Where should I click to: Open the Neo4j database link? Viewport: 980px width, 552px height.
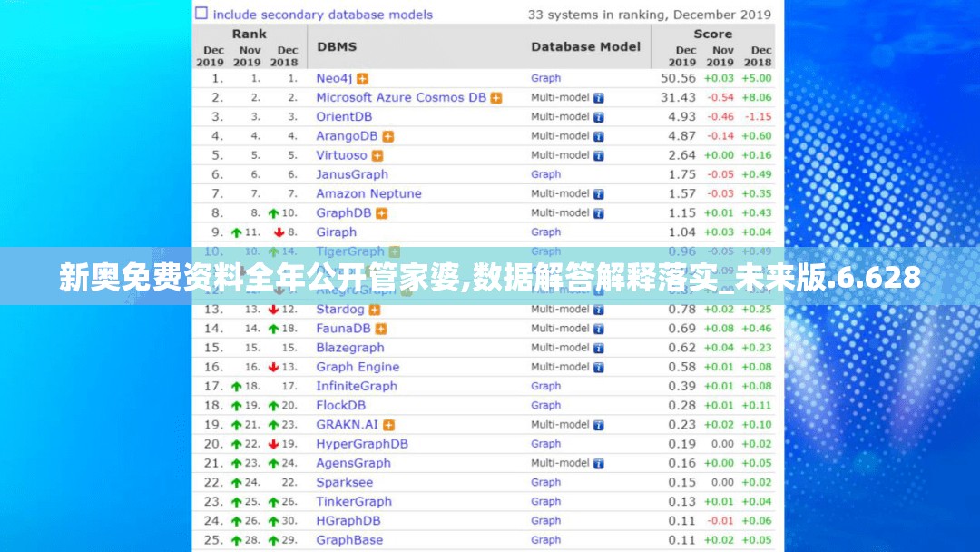[334, 78]
